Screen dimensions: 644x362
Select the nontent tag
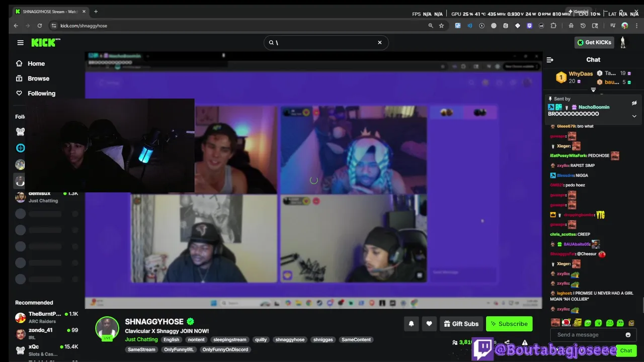(x=196, y=340)
